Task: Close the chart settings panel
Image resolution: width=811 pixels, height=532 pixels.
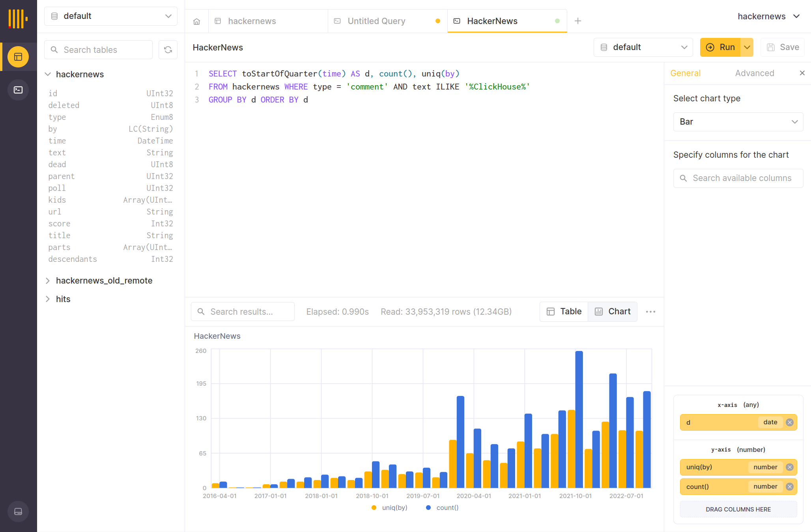Action: (x=802, y=73)
